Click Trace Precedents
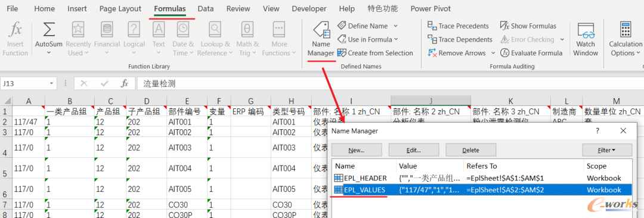 coord(459,26)
